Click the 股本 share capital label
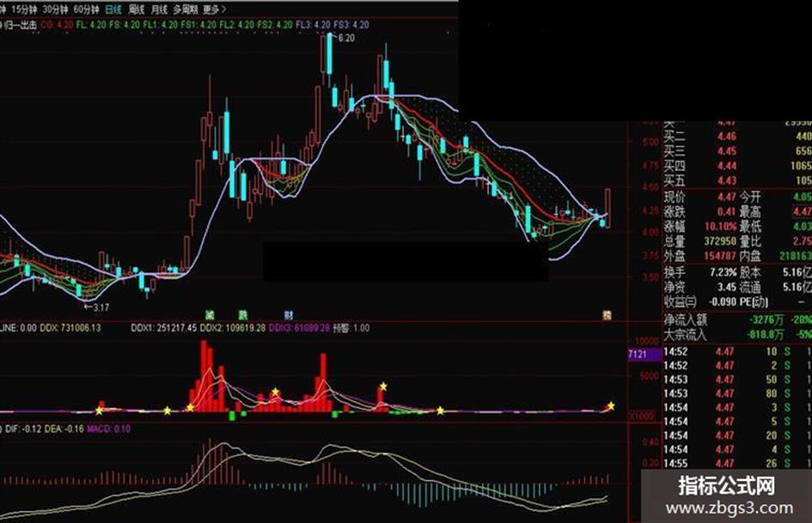This screenshot has height=523, width=812. 750,272
